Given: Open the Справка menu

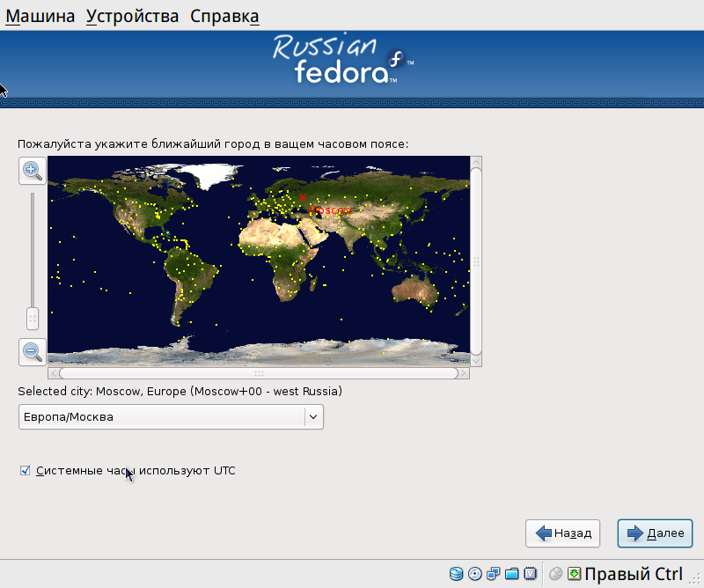Looking at the screenshot, I should click(x=224, y=16).
